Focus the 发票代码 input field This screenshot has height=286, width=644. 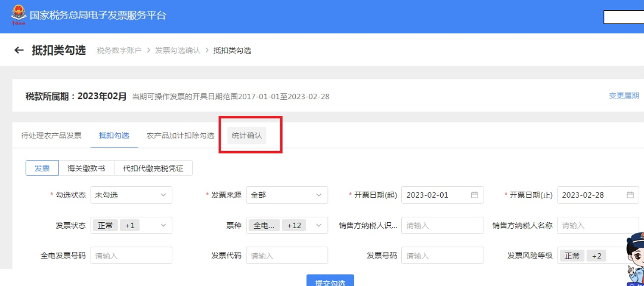pyautogui.click(x=287, y=256)
